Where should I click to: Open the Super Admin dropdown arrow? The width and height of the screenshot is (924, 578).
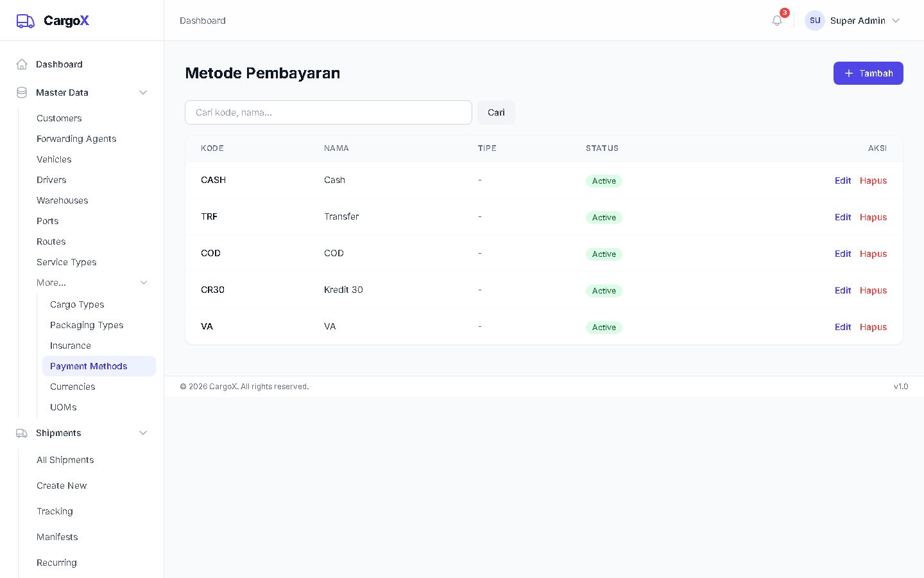click(896, 21)
